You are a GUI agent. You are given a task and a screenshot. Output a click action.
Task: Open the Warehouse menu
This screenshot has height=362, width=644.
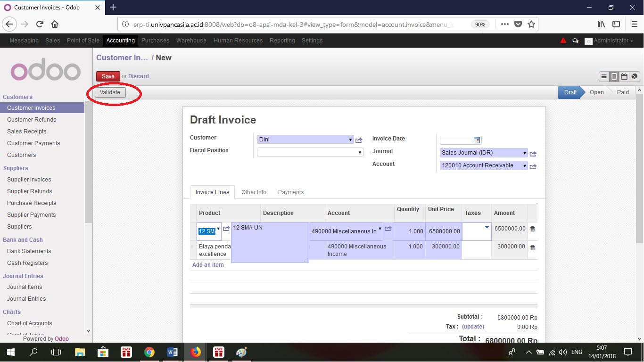(x=191, y=41)
